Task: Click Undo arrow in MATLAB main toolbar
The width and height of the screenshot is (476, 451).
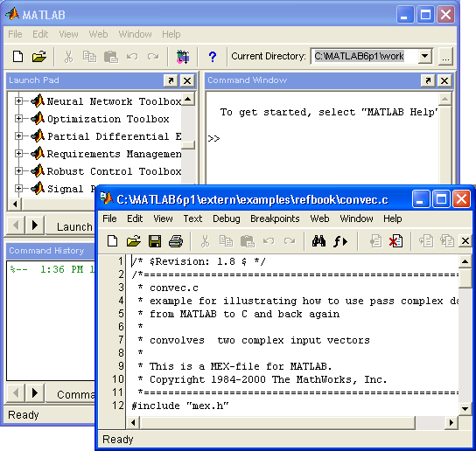Action: pos(132,57)
